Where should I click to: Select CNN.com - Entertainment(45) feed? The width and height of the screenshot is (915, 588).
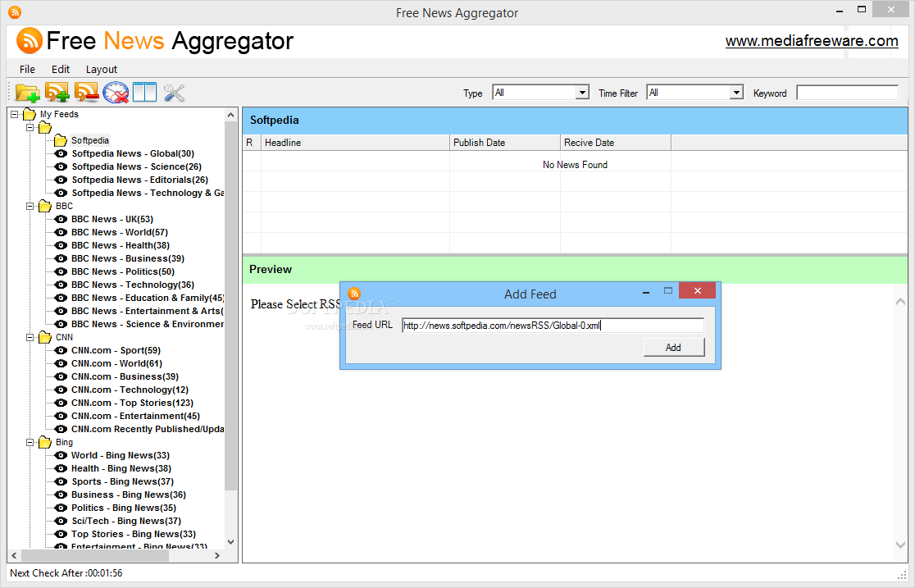pyautogui.click(x=135, y=416)
